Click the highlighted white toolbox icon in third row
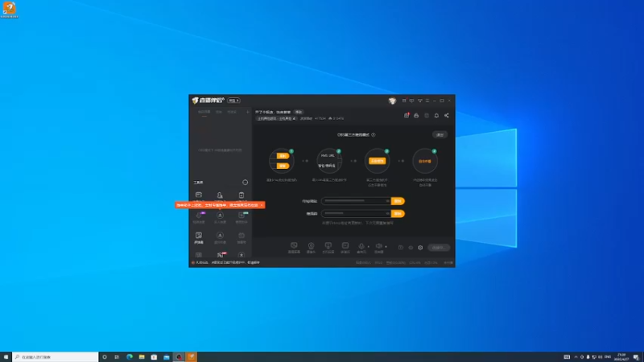This screenshot has height=362, width=644. [x=199, y=236]
